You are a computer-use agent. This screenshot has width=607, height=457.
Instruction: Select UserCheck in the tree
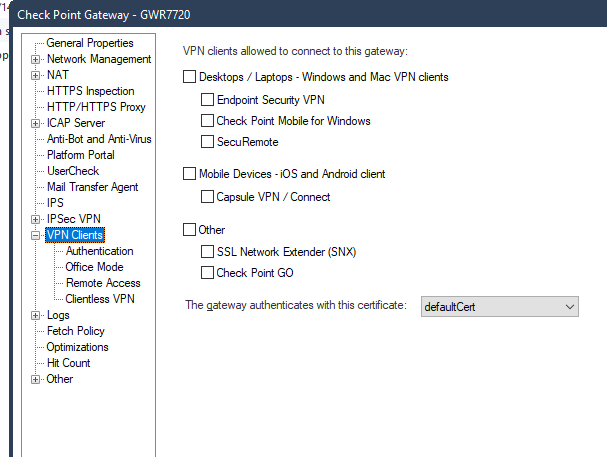tap(73, 171)
